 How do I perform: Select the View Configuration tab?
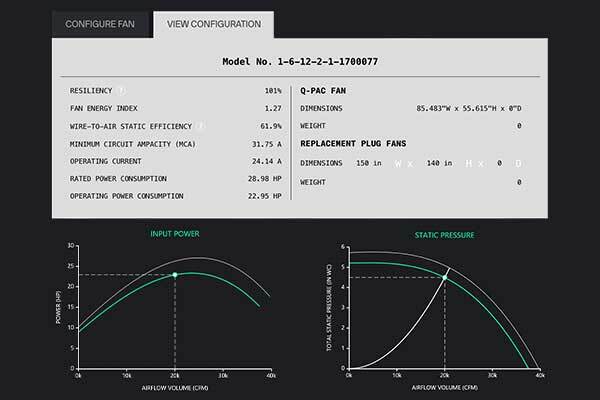tap(214, 23)
